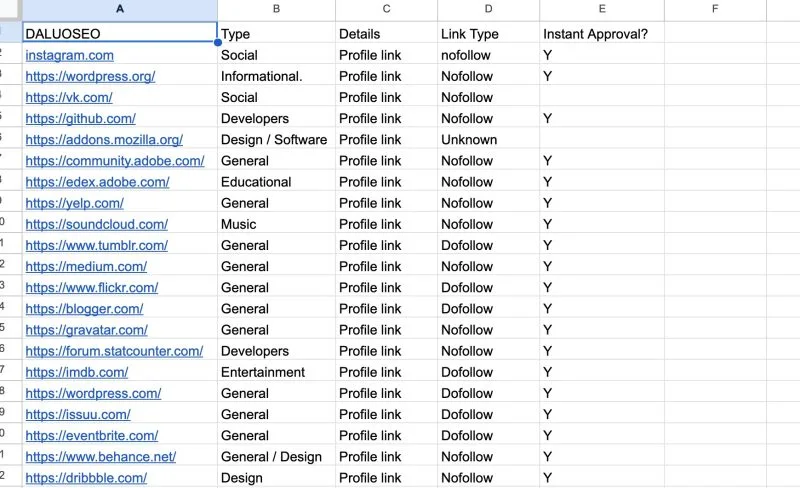
Task: Select the Unknown link type cell
Action: coord(488,139)
